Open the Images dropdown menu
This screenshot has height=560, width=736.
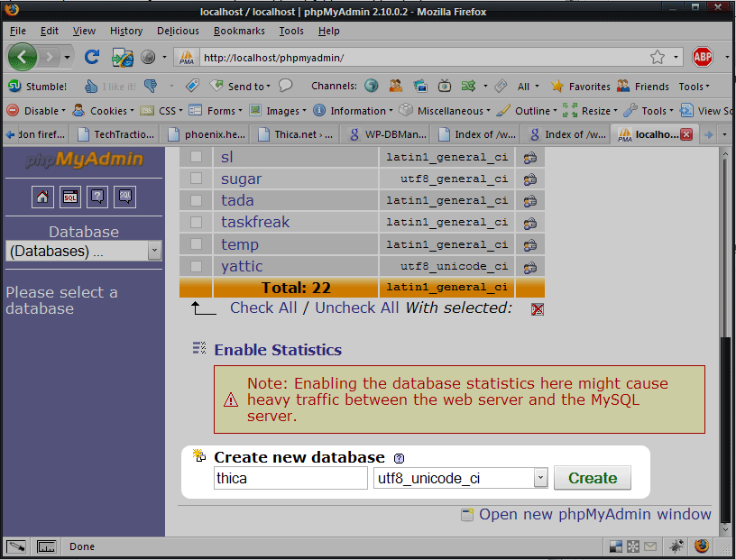pyautogui.click(x=278, y=111)
